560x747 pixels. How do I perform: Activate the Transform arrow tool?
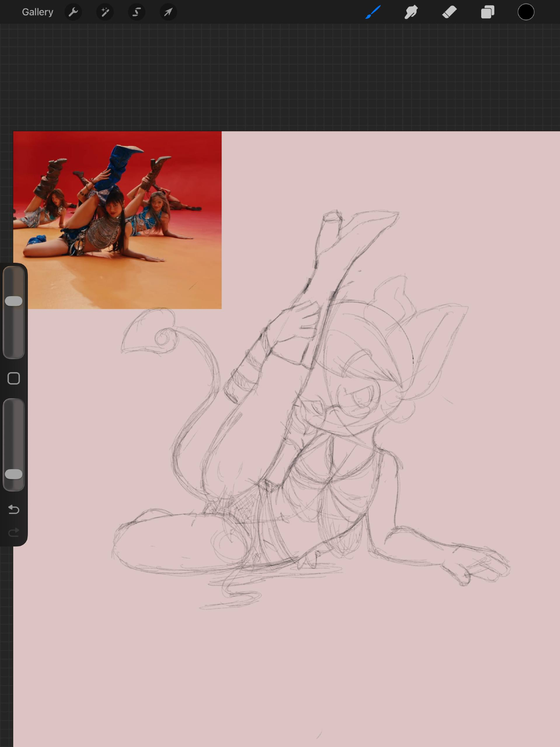pos(168,12)
